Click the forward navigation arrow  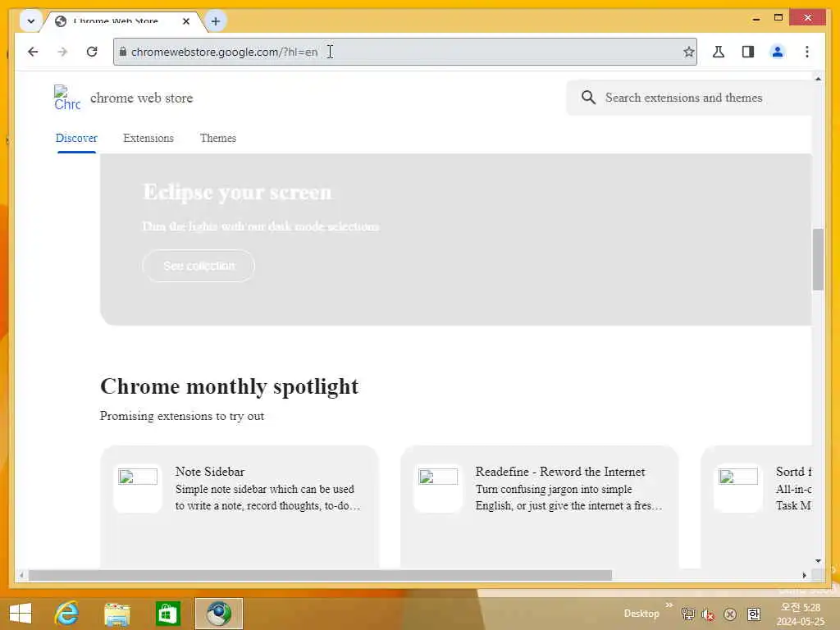point(62,52)
